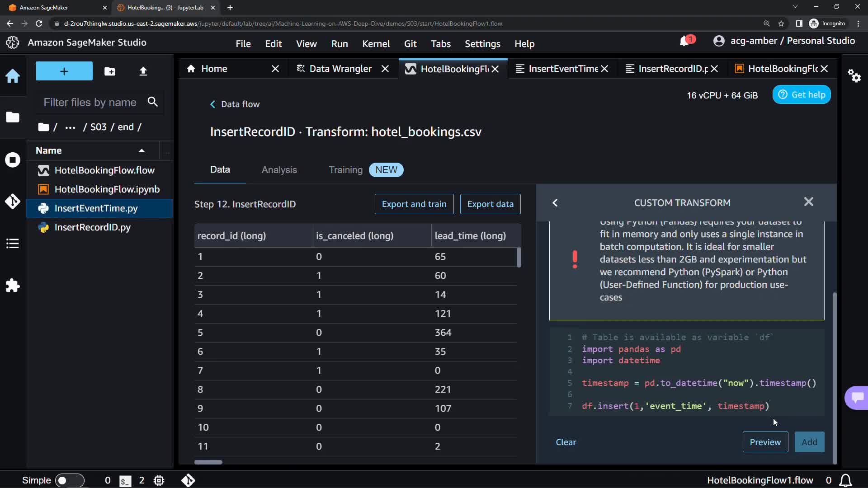This screenshot has width=868, height=488.
Task: Sort files by Name column arrow
Action: tap(142, 150)
